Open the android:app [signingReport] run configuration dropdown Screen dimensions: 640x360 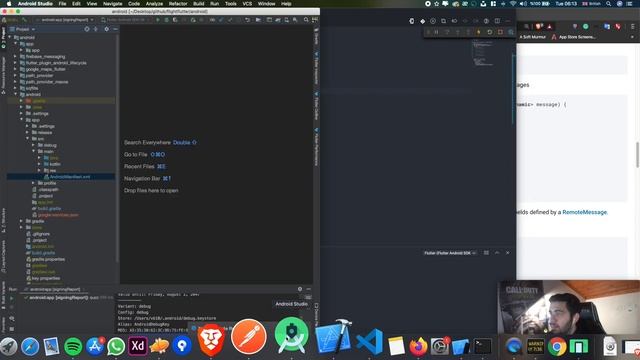(64, 20)
